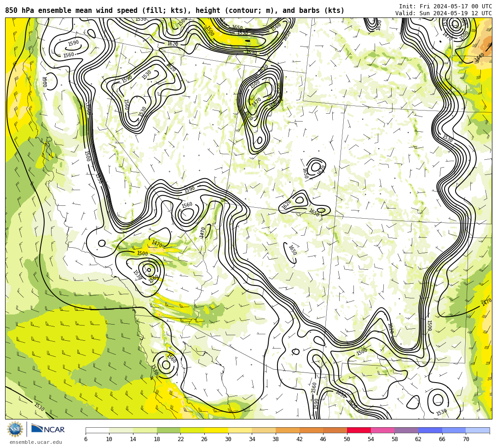
Task: Open the ensemble.ucar.edu link text
Action: [x=36, y=442]
